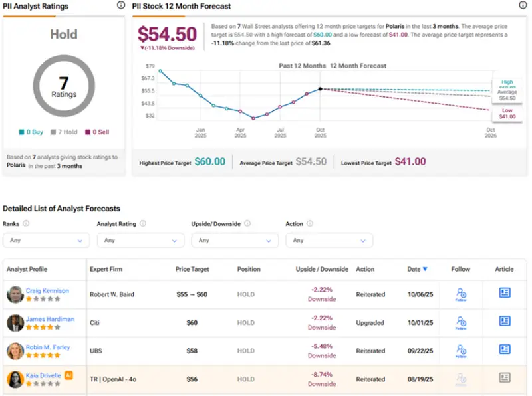Viewport: 532px width, 396px height.
Task: Open the Action filter dropdown
Action: pyautogui.click(x=329, y=240)
